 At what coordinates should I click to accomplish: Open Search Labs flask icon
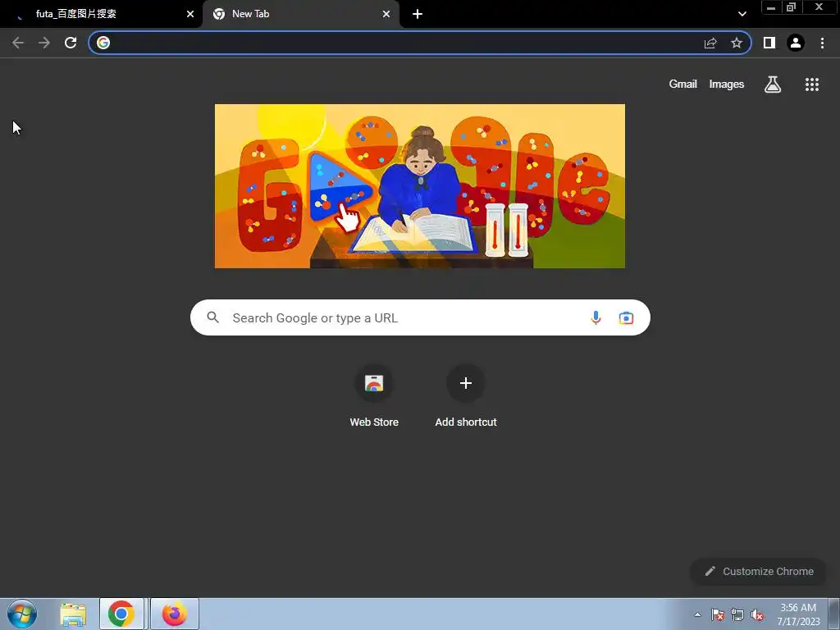click(x=773, y=84)
